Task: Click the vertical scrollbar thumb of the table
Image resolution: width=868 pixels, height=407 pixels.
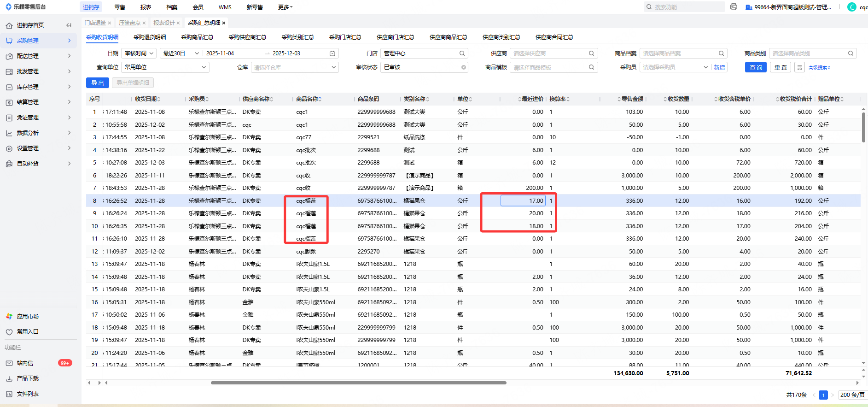Action: point(863,127)
